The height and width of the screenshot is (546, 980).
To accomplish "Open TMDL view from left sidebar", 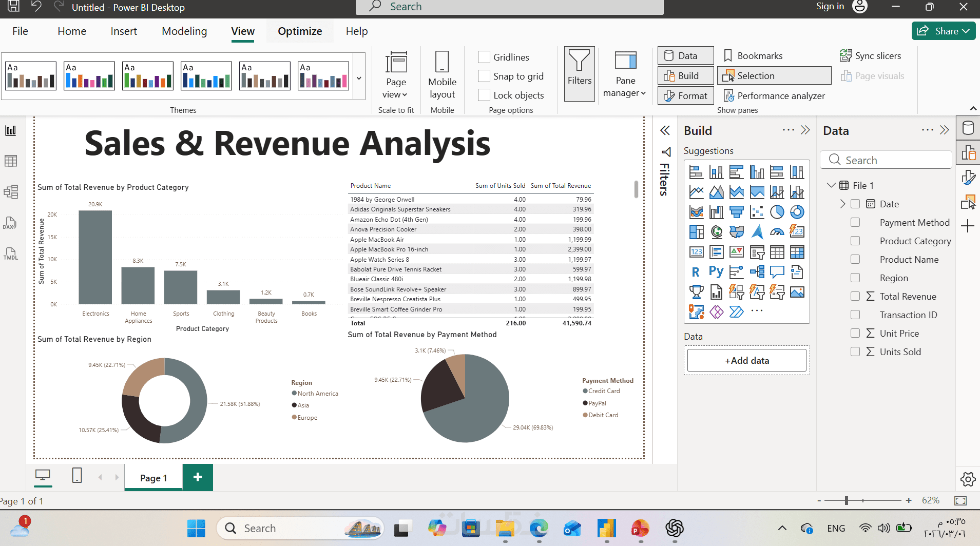I will tap(11, 254).
